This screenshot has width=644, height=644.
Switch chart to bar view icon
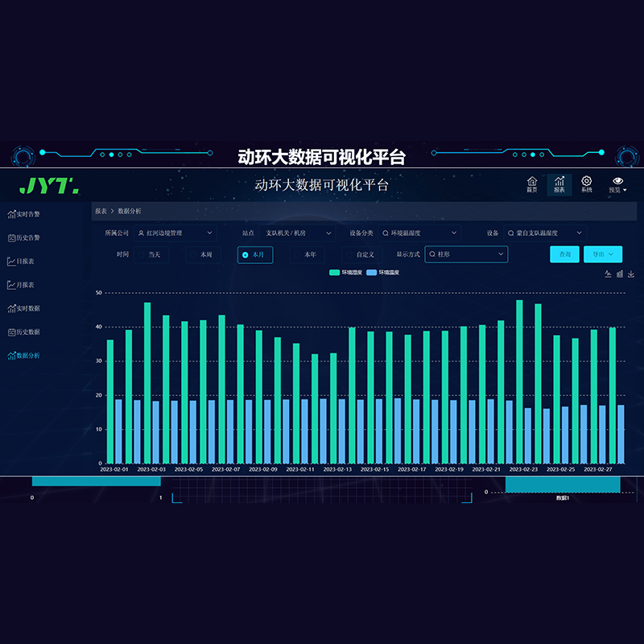coord(620,274)
